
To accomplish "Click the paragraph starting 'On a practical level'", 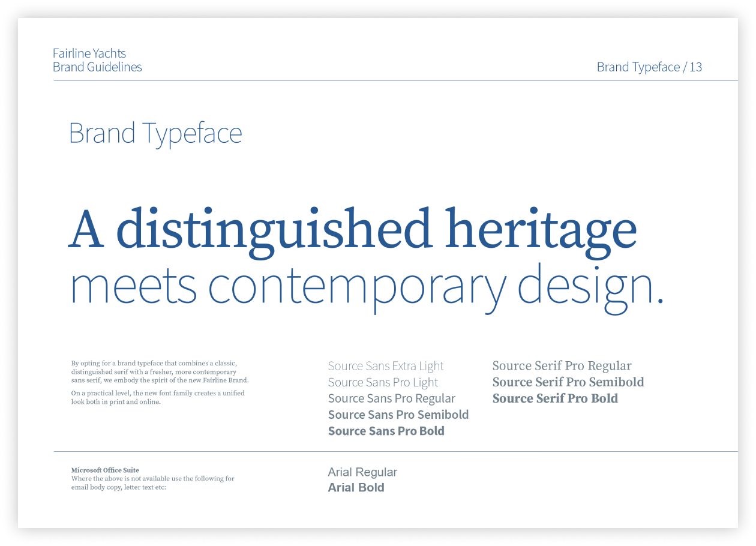I will pos(158,397).
